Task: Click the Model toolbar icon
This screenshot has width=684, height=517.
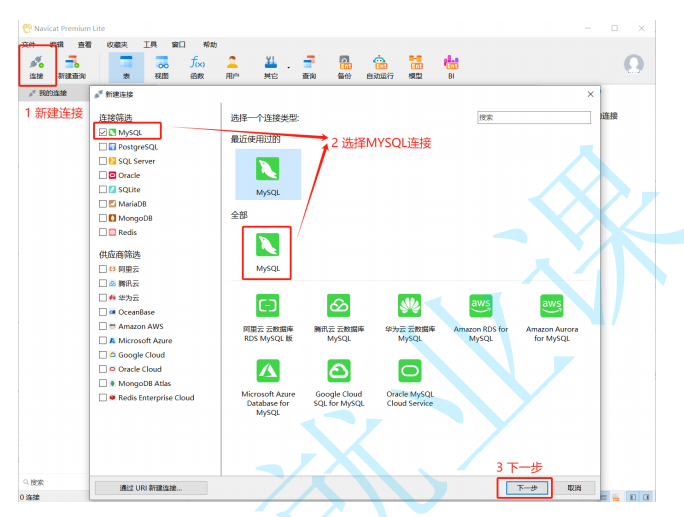Action: pyautogui.click(x=415, y=66)
